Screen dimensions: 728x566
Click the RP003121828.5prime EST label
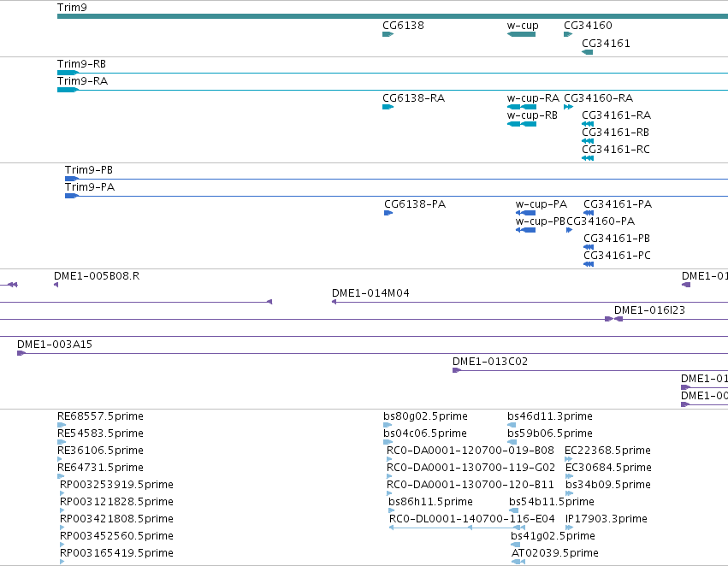[116, 503]
